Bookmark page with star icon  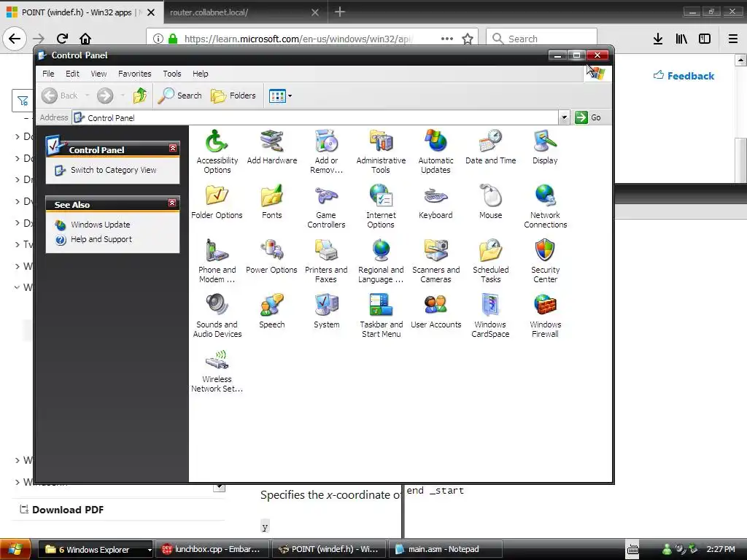(468, 39)
